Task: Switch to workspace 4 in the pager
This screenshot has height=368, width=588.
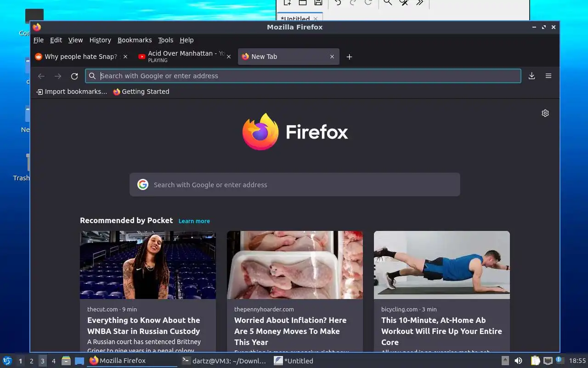Action: (53, 361)
